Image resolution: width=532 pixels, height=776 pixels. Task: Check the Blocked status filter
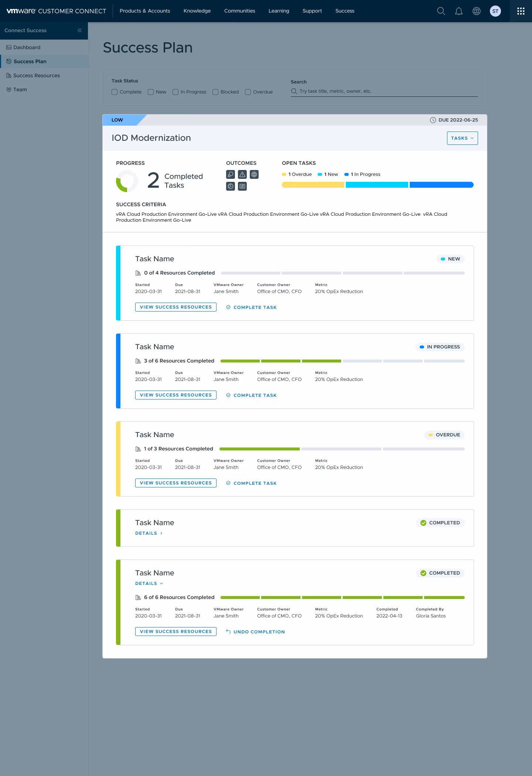215,92
